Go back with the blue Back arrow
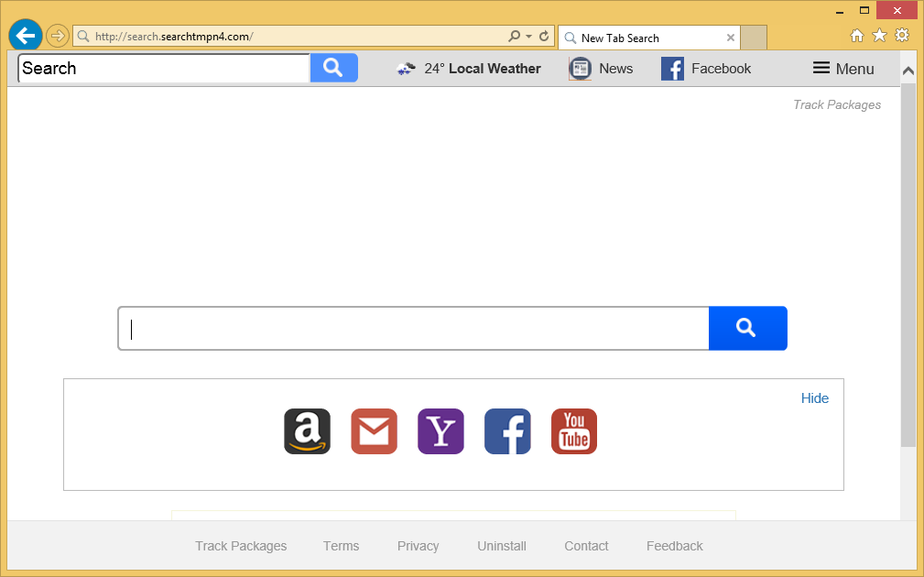The height and width of the screenshot is (577, 924). (26, 36)
